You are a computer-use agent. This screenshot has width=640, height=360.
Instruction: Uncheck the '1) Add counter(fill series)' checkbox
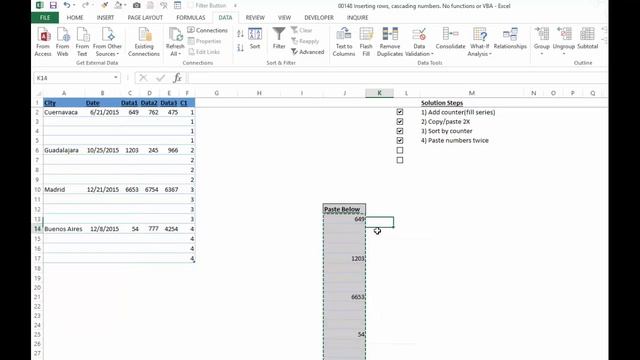[400, 112]
